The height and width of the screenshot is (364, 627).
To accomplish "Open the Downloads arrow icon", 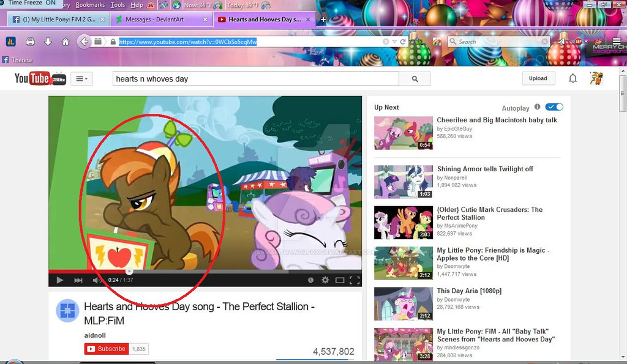I will click(48, 42).
